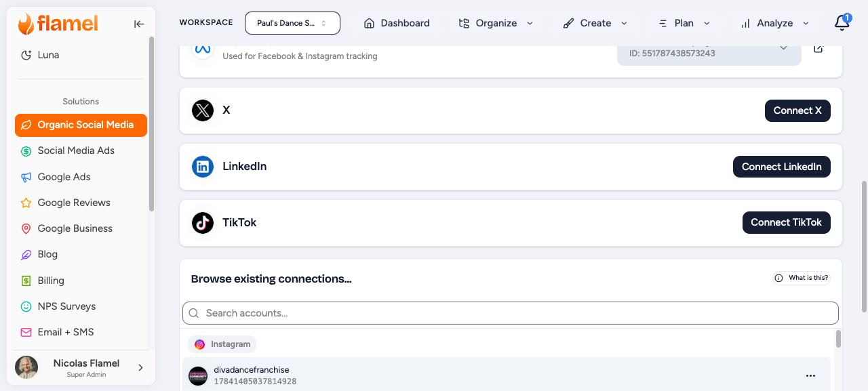868x391 pixels.
Task: Click the search magnifier icon
Action: pyautogui.click(x=194, y=313)
